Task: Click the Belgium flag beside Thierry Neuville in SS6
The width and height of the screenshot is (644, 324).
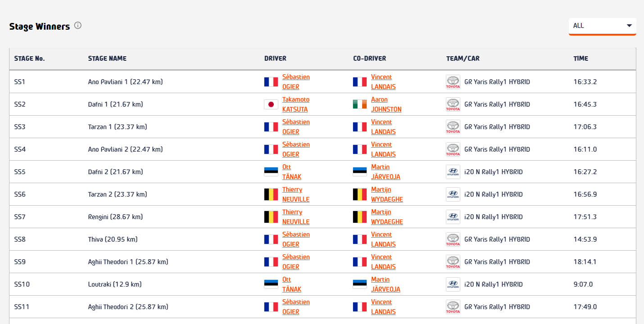Action: coord(271,194)
